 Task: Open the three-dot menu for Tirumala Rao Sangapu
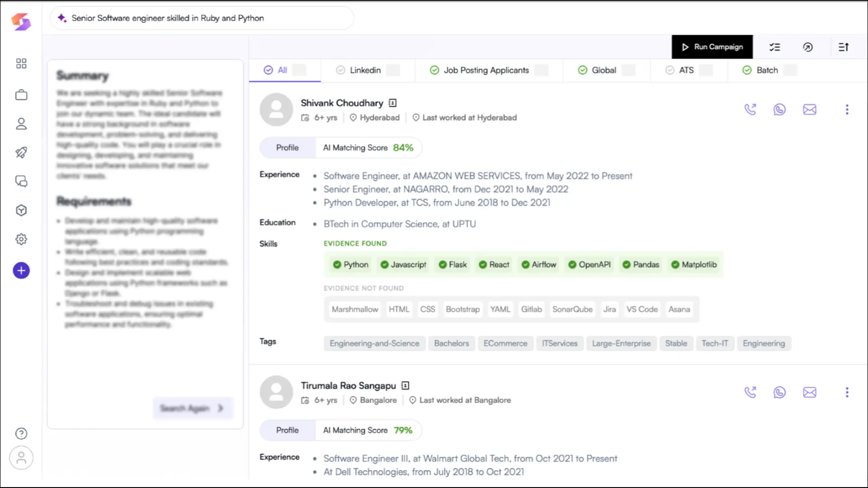pyautogui.click(x=847, y=392)
